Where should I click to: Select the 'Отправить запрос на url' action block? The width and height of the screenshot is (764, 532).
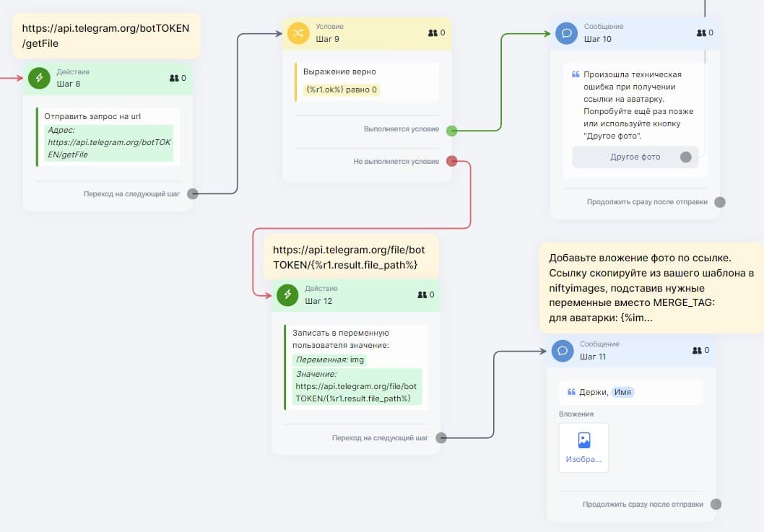click(108, 137)
